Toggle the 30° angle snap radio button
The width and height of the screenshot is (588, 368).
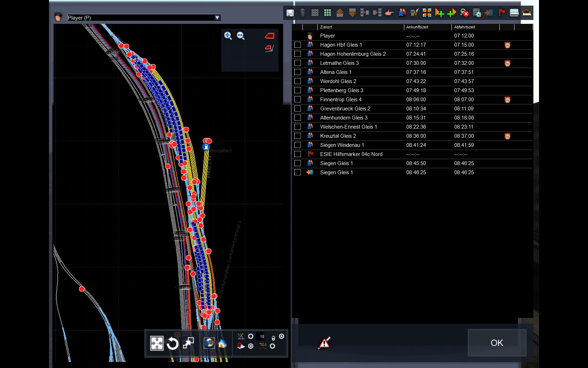point(251,336)
